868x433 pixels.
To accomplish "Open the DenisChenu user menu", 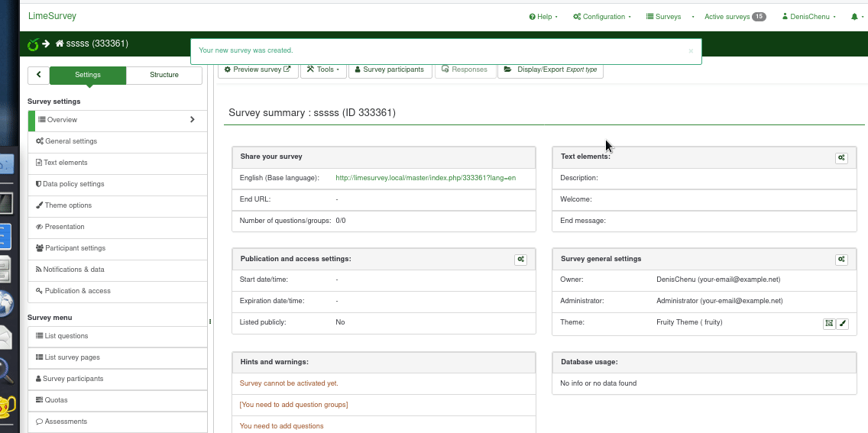I will coord(808,17).
